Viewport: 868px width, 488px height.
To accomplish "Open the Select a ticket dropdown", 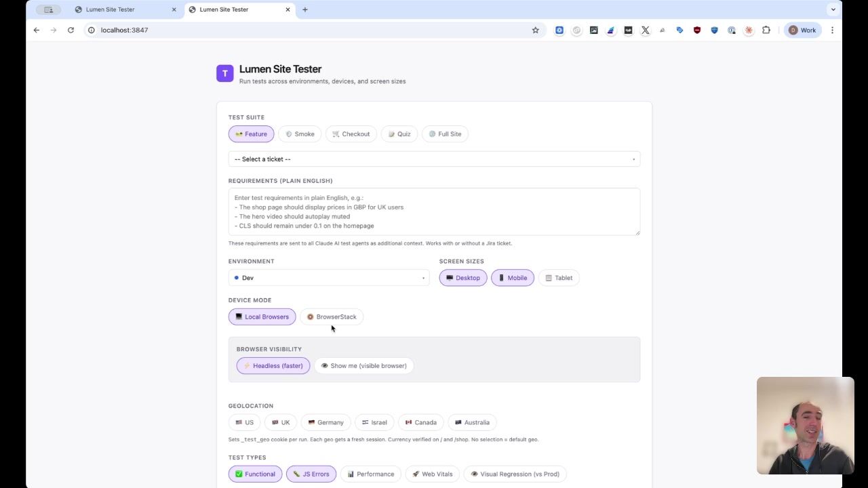I will click(434, 159).
